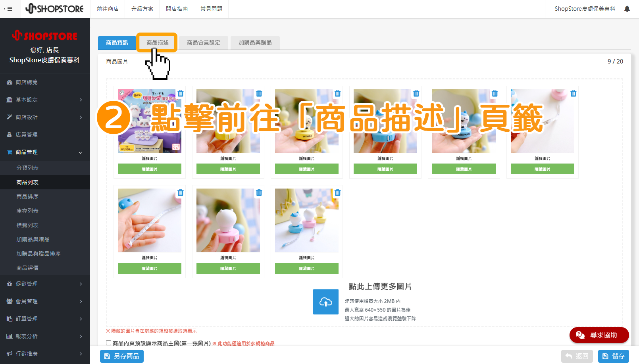Click the 9 / 20 image count indicator
The width and height of the screenshot is (639, 364).
pyautogui.click(x=615, y=62)
